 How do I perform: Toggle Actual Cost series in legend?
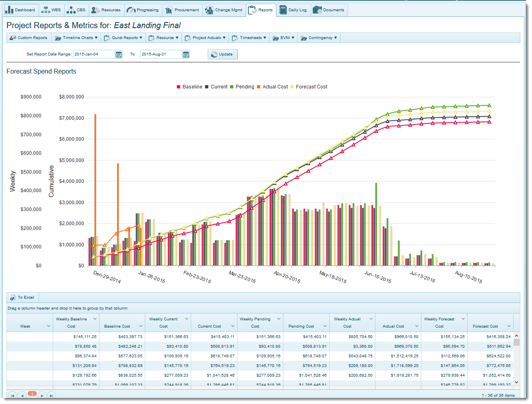coord(272,87)
